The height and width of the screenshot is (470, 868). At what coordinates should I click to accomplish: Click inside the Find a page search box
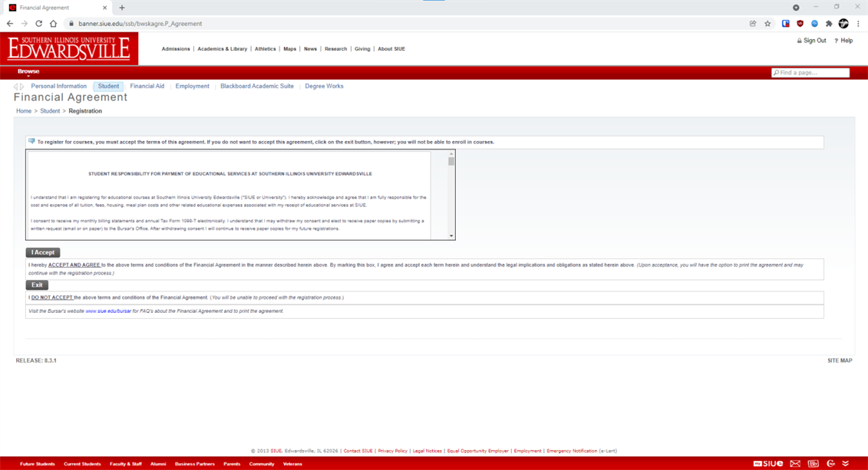coord(813,73)
